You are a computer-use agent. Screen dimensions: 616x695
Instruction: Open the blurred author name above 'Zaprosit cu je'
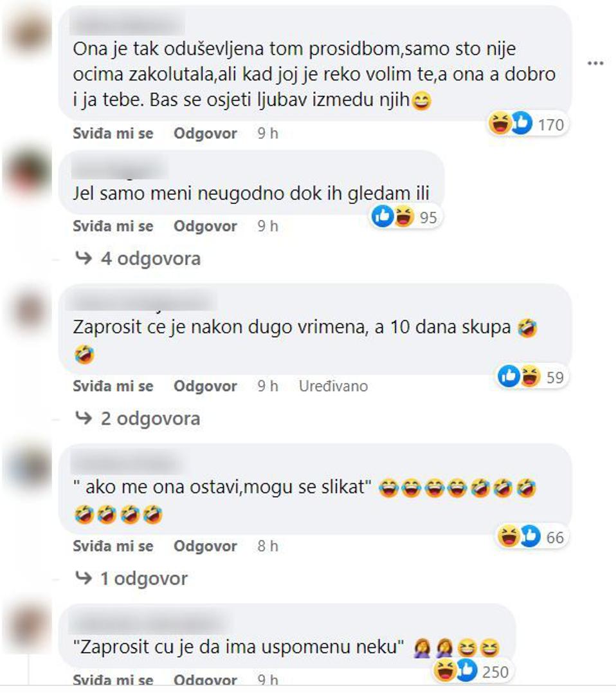point(150,622)
